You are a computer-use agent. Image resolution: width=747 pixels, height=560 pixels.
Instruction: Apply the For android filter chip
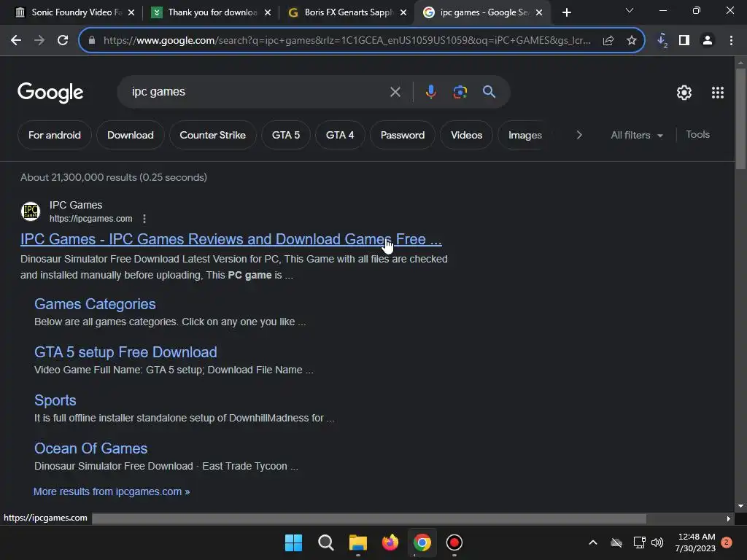coord(54,135)
